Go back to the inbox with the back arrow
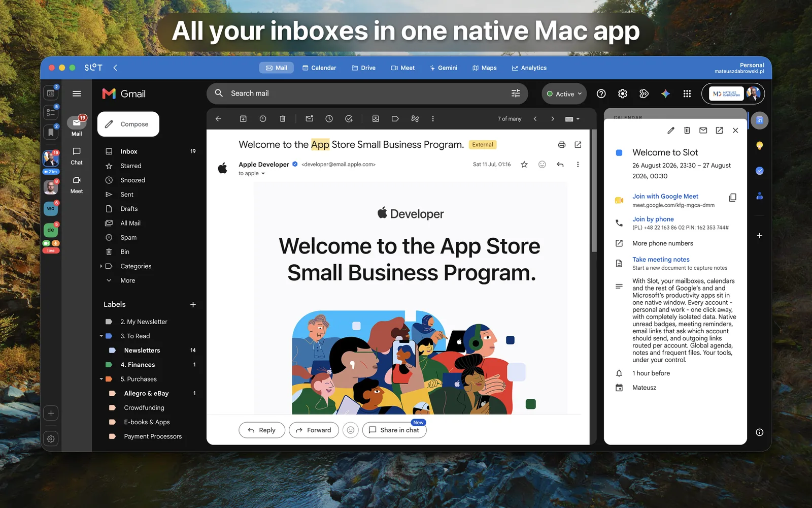 click(218, 119)
